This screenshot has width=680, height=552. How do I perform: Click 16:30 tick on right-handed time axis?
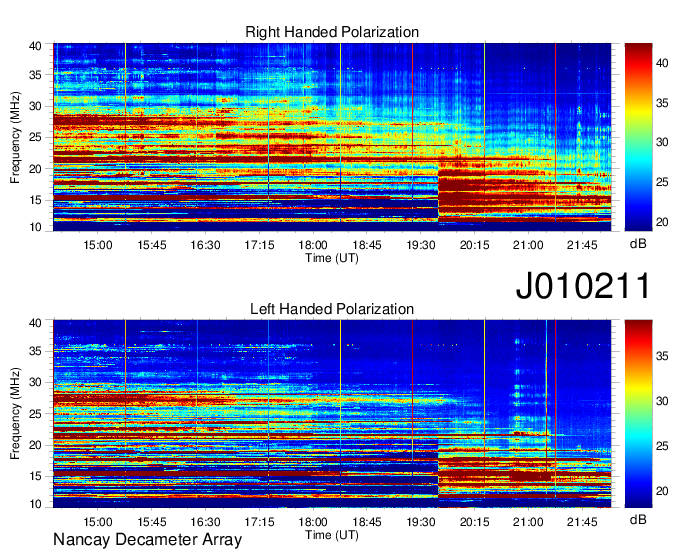[206, 245]
